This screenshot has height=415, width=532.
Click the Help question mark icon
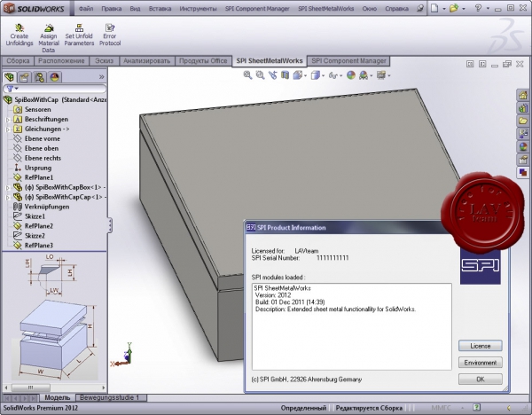tap(478, 8)
